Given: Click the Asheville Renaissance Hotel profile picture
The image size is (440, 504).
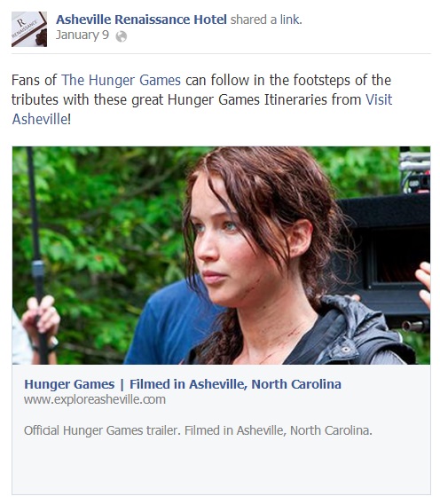Looking at the screenshot, I should (x=29, y=29).
